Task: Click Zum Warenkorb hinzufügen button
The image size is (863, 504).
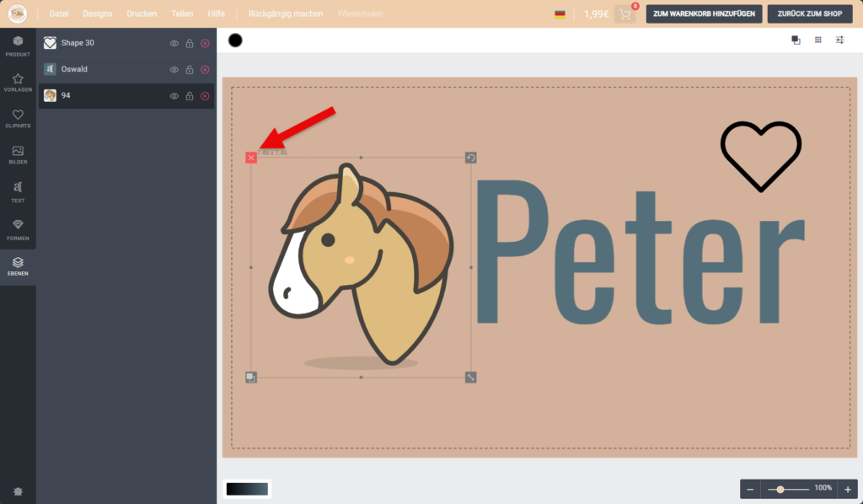Action: (x=704, y=14)
